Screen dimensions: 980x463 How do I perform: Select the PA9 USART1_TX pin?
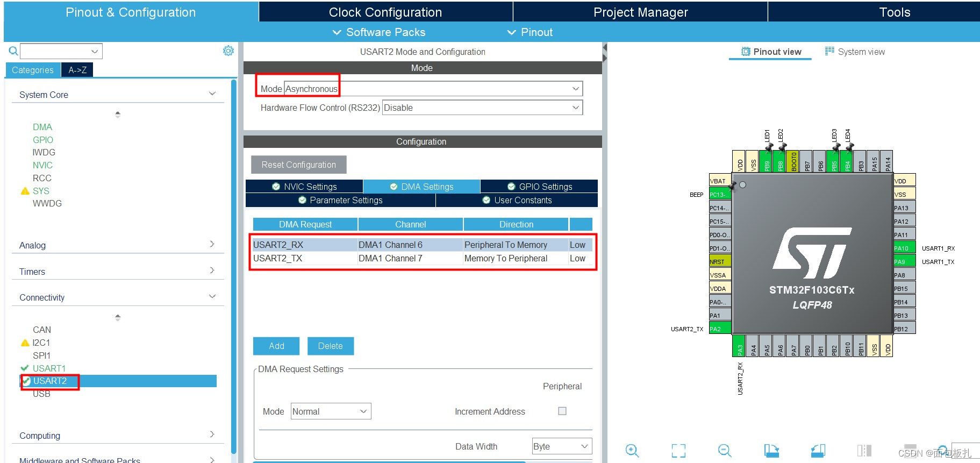coord(904,261)
